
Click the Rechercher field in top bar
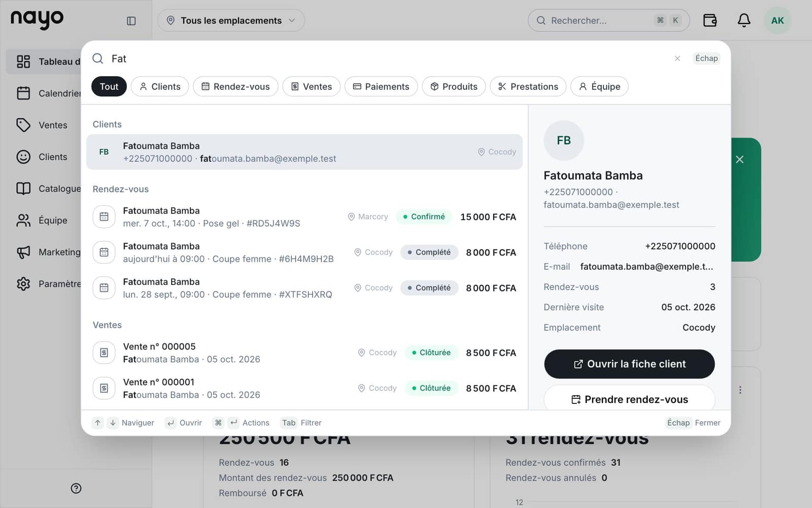click(x=608, y=20)
